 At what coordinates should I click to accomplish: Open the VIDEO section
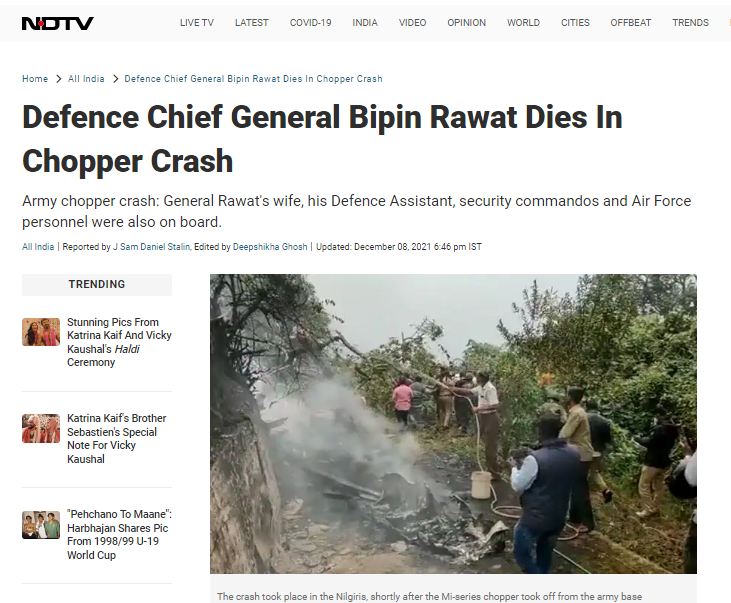(413, 22)
